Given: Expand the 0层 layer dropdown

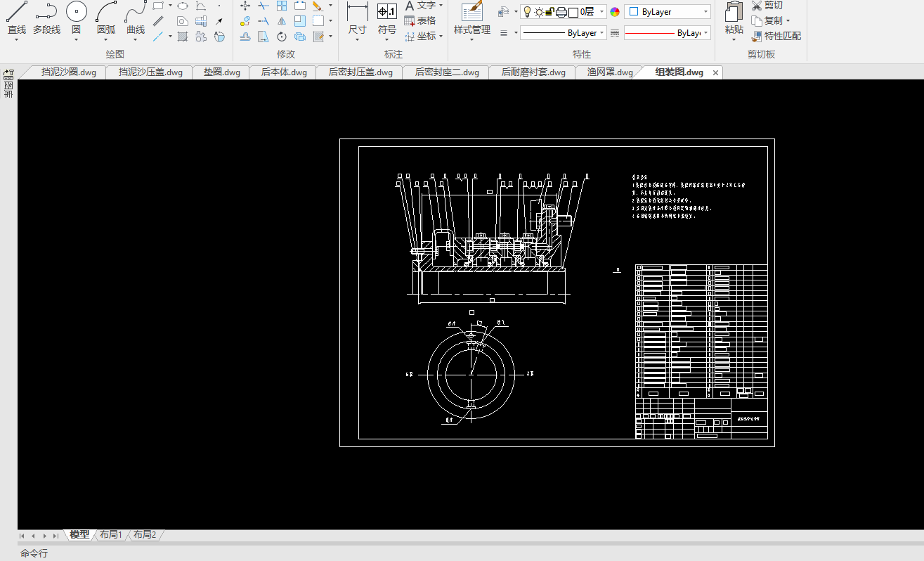Looking at the screenshot, I should point(602,12).
